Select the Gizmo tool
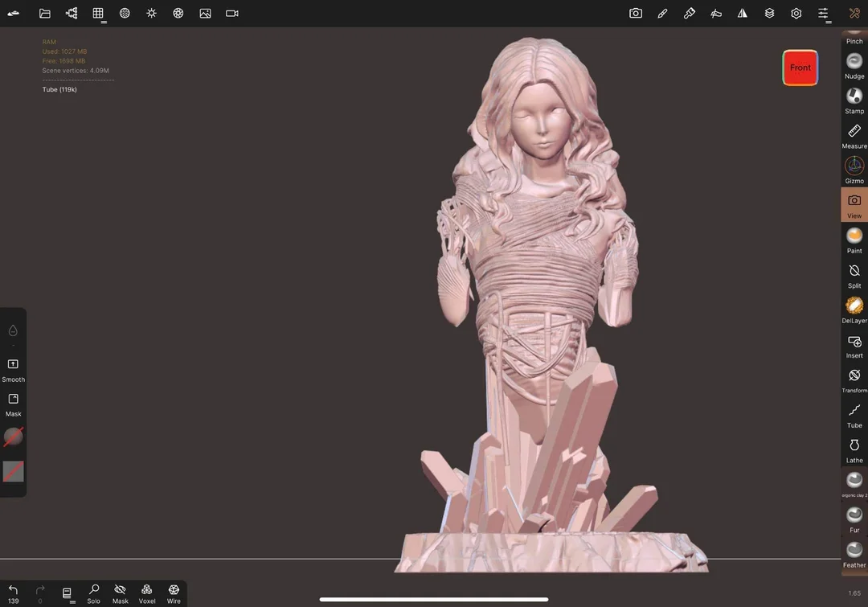Screen dimensions: 868x607 pos(854,170)
